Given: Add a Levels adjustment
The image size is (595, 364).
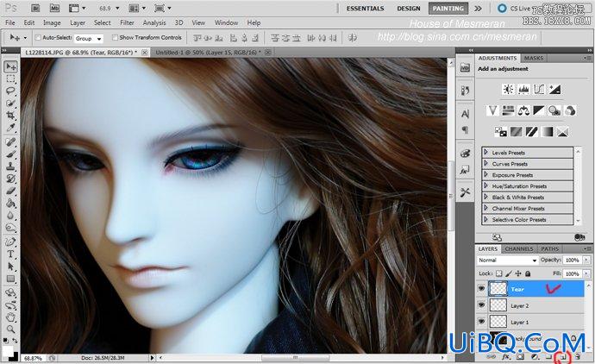Looking at the screenshot, I should coord(523,89).
